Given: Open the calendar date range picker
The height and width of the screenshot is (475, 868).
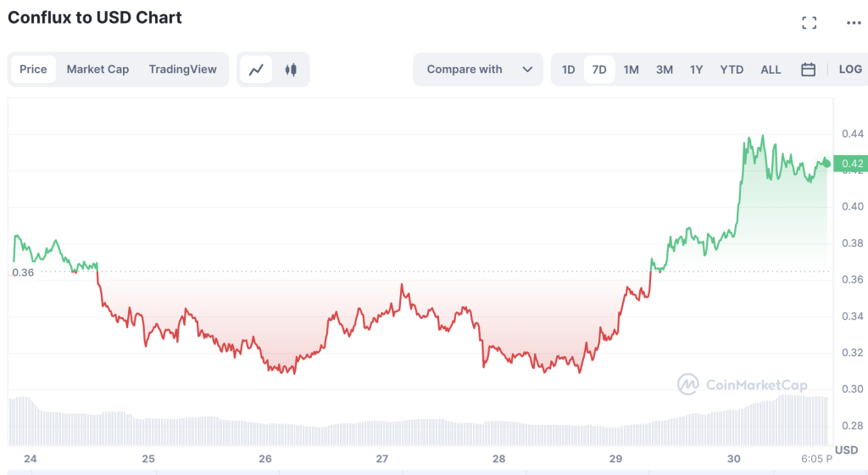Looking at the screenshot, I should coord(808,70).
